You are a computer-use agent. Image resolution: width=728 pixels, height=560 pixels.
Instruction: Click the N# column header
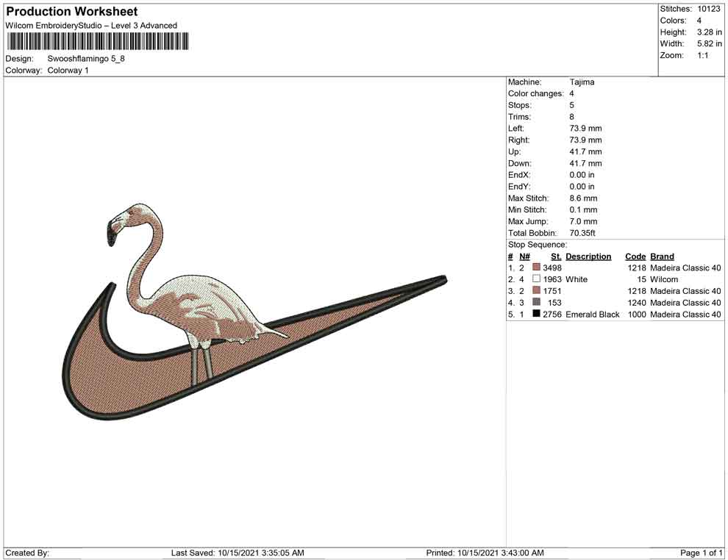click(524, 256)
